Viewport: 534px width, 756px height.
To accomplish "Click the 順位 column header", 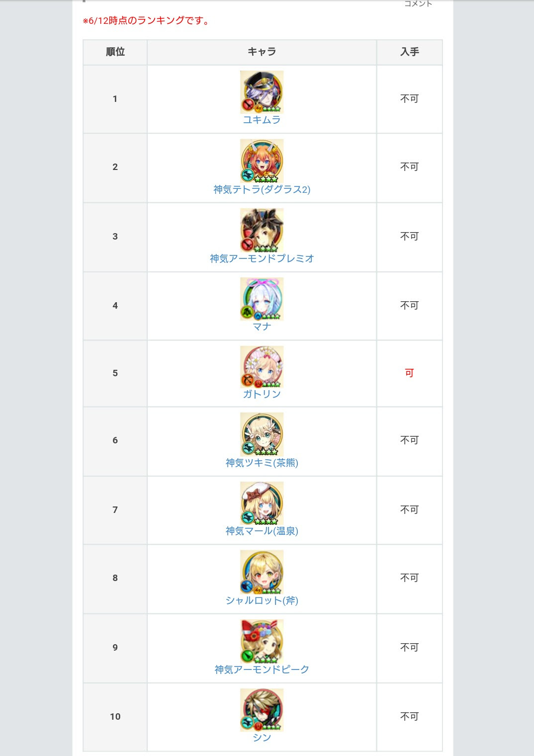I will tap(115, 52).
